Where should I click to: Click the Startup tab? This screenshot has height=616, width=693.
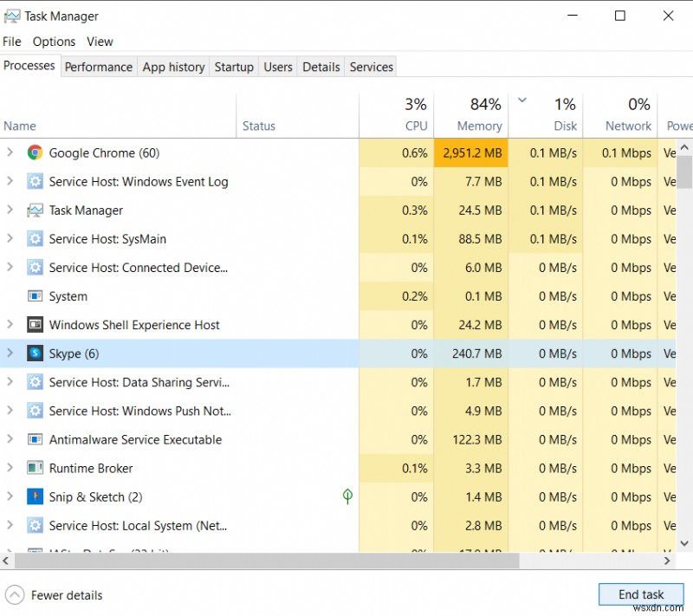point(234,67)
